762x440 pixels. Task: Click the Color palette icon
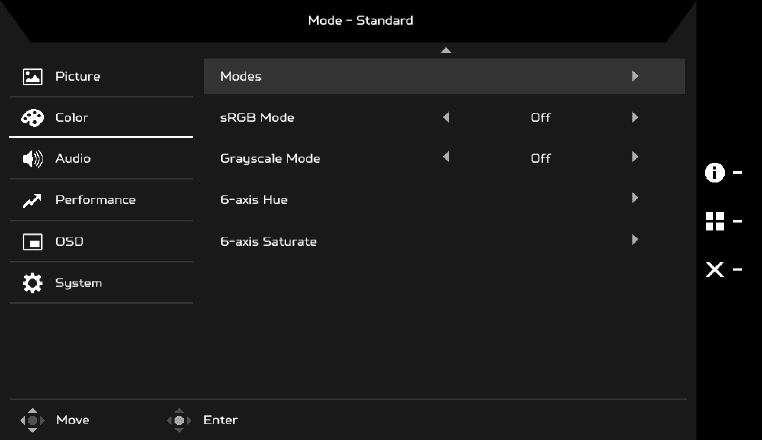click(x=33, y=118)
